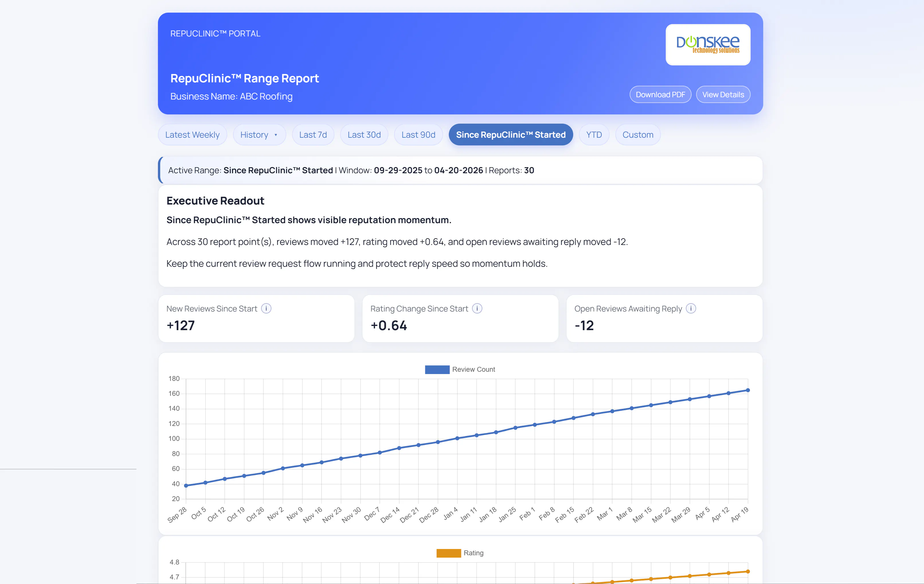The image size is (924, 584).
Task: Click the 4.8 value on the Rating axis
Action: pos(174,562)
